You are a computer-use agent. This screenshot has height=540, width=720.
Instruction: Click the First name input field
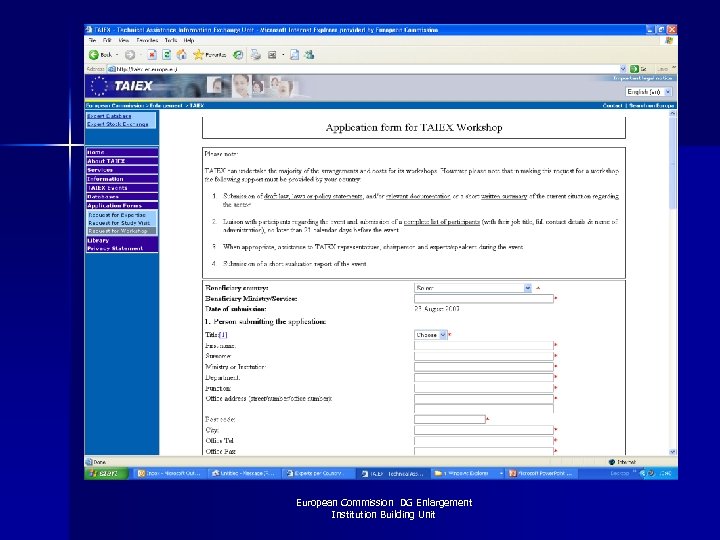tap(484, 345)
